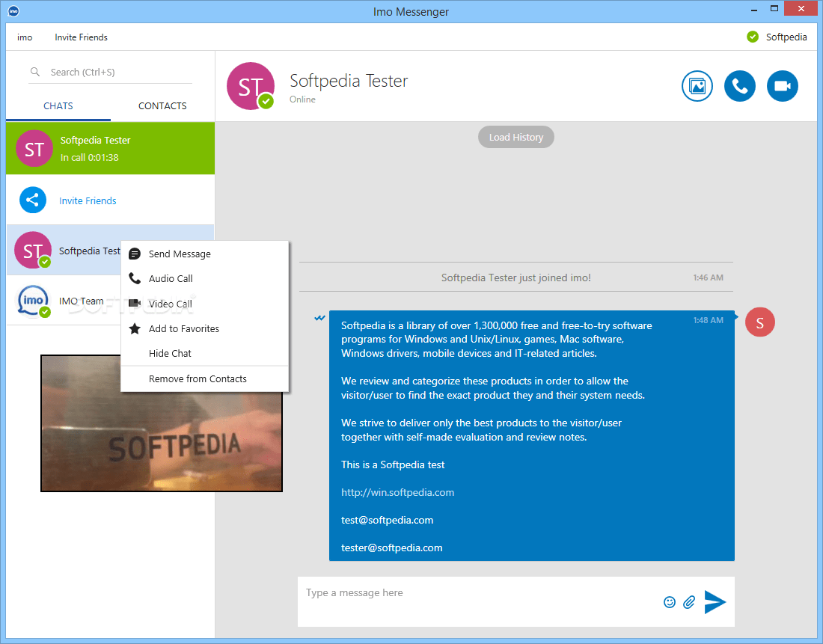Click the send message arrow icon
This screenshot has width=823, height=644.
[x=715, y=602]
